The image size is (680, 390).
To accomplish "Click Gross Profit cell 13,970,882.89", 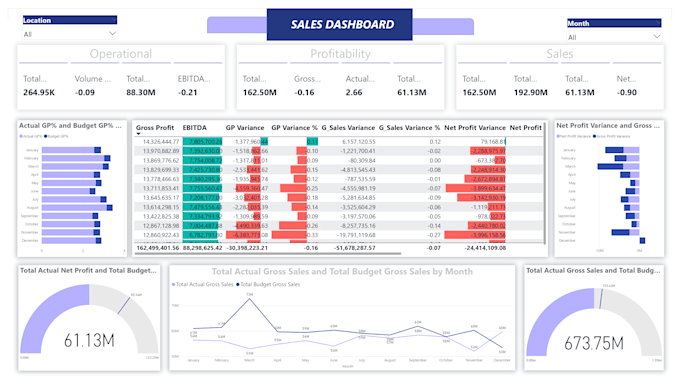I will pyautogui.click(x=161, y=151).
